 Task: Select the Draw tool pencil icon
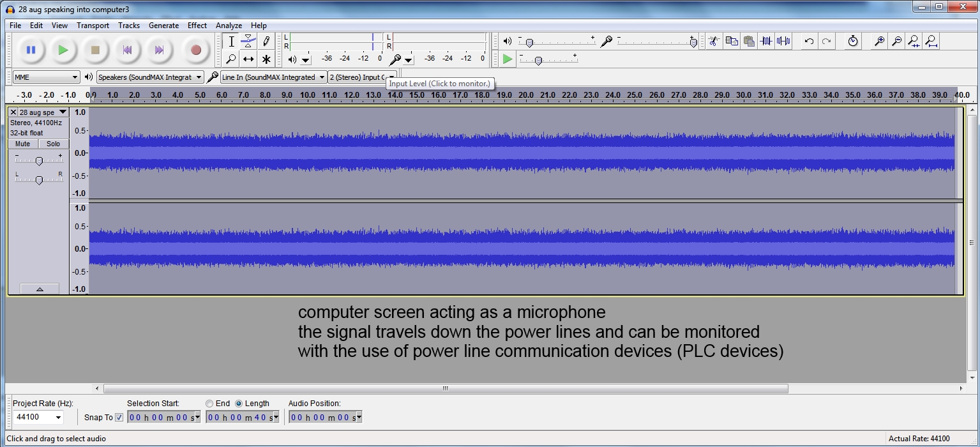(266, 42)
